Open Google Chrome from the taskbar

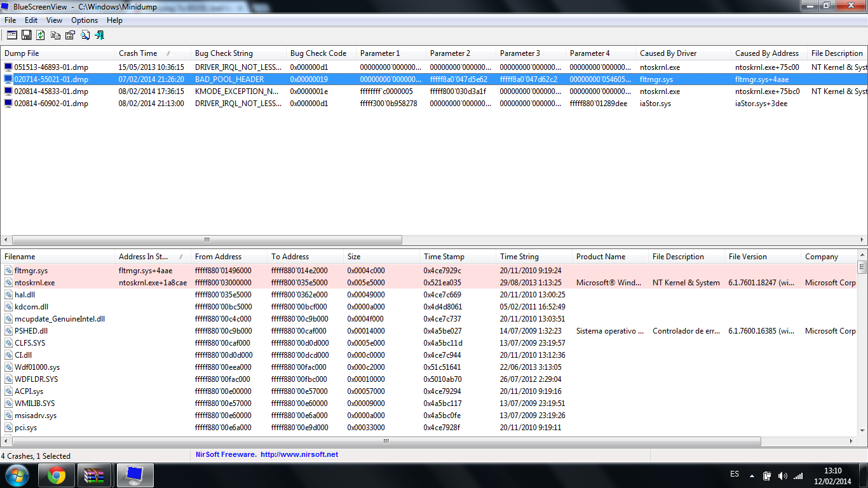56,475
